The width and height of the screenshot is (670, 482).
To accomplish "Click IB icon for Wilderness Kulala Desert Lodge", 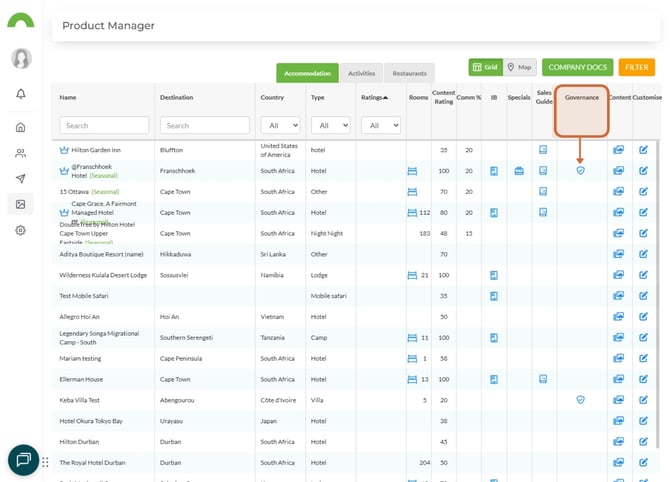I will [494, 275].
